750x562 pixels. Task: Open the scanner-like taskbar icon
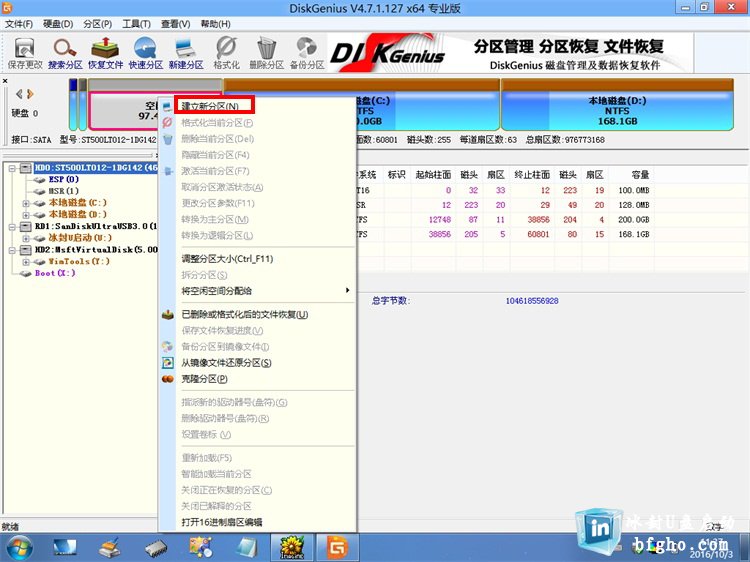click(x=110, y=548)
